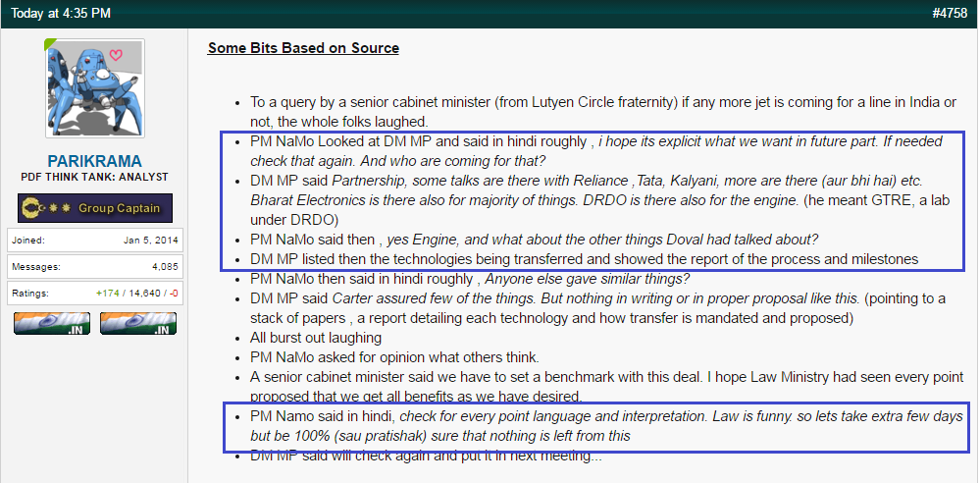Click the negative ratings count -0
Screen dimensions: 980x483
pos(173,293)
